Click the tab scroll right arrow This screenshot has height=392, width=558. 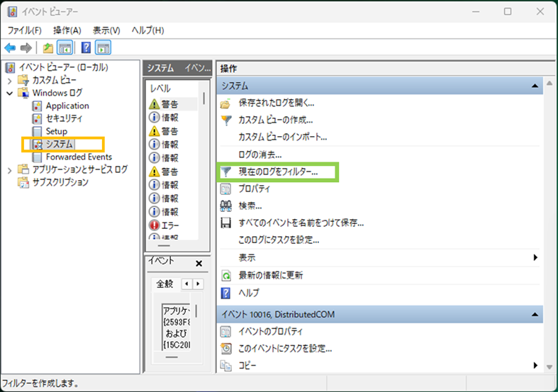(x=198, y=284)
